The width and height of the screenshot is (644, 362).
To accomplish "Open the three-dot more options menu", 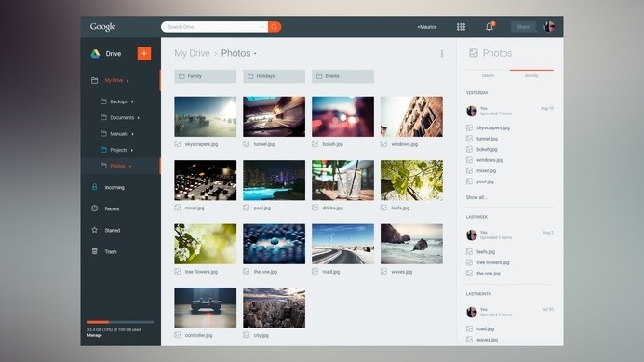I will point(441,53).
